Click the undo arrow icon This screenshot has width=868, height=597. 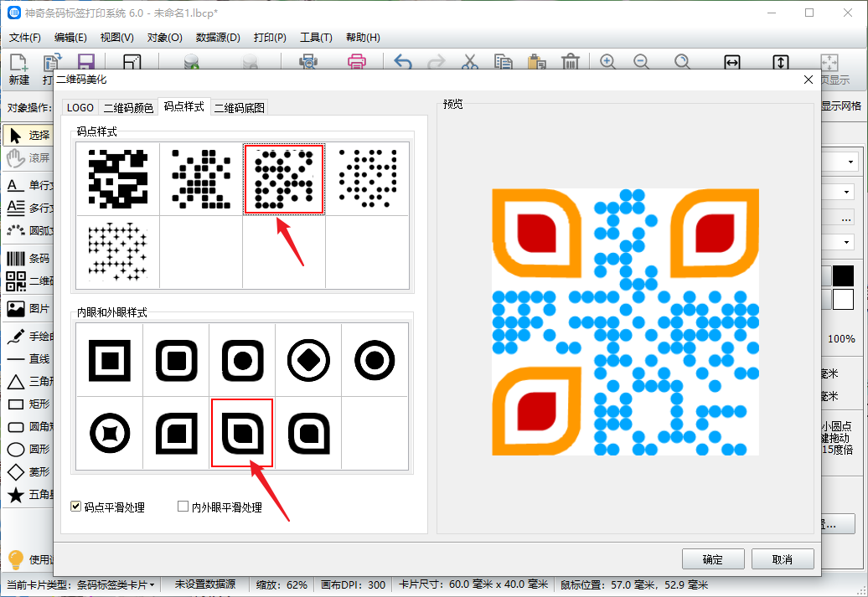tap(403, 61)
